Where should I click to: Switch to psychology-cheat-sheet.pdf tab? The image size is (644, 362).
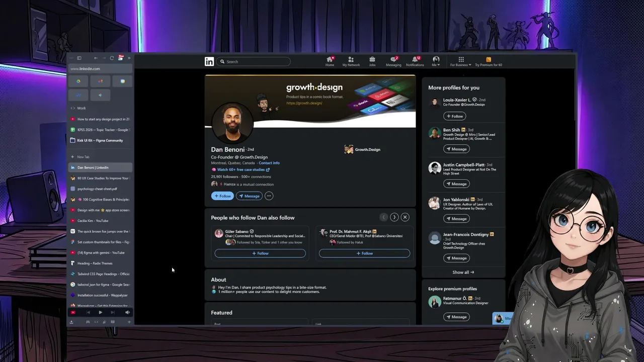[x=100, y=189]
